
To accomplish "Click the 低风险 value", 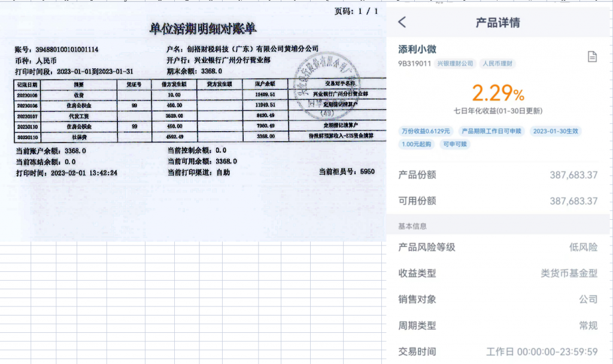I will tap(583, 247).
